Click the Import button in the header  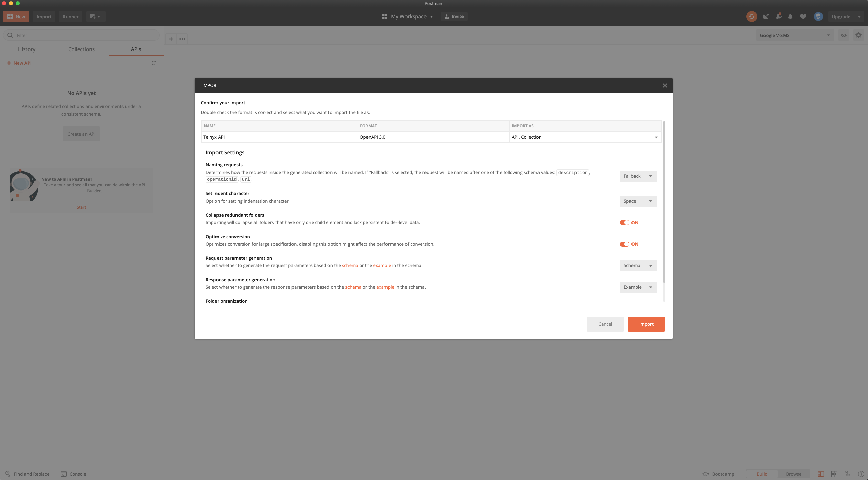point(44,16)
